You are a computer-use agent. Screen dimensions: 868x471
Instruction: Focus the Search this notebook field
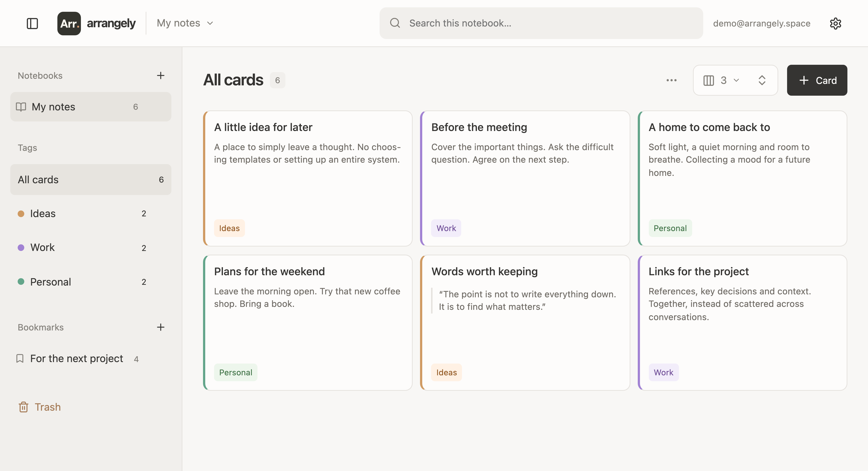coord(541,23)
